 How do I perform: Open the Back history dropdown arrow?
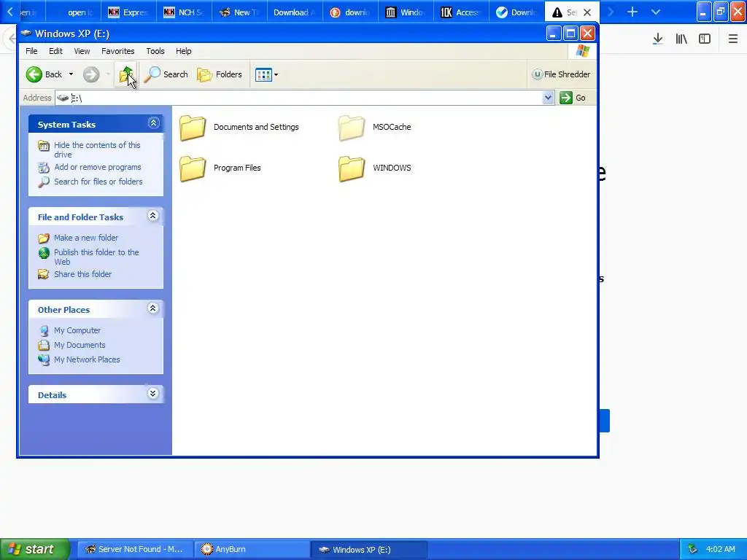point(71,74)
